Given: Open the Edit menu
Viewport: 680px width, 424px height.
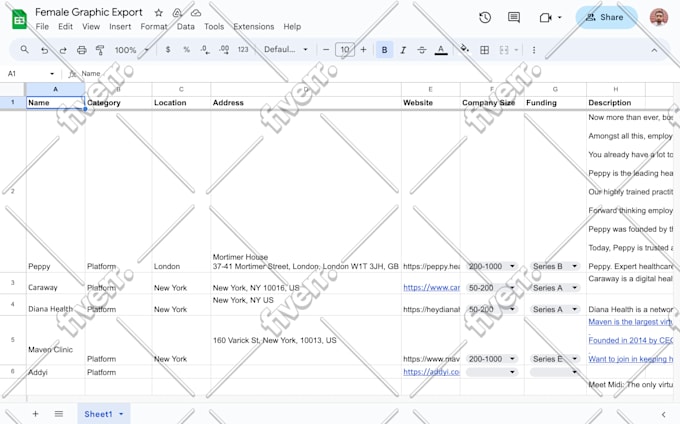Looking at the screenshot, I should [x=65, y=26].
